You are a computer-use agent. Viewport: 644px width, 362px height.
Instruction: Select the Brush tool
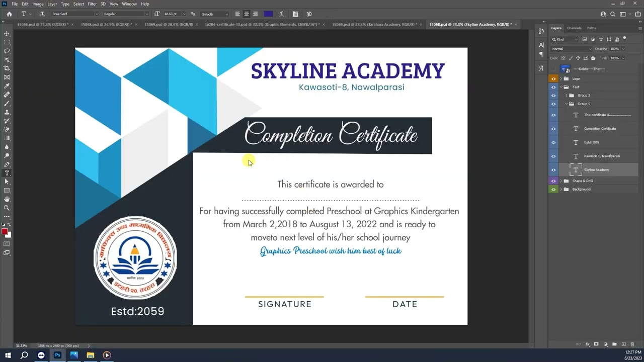coord(7,103)
